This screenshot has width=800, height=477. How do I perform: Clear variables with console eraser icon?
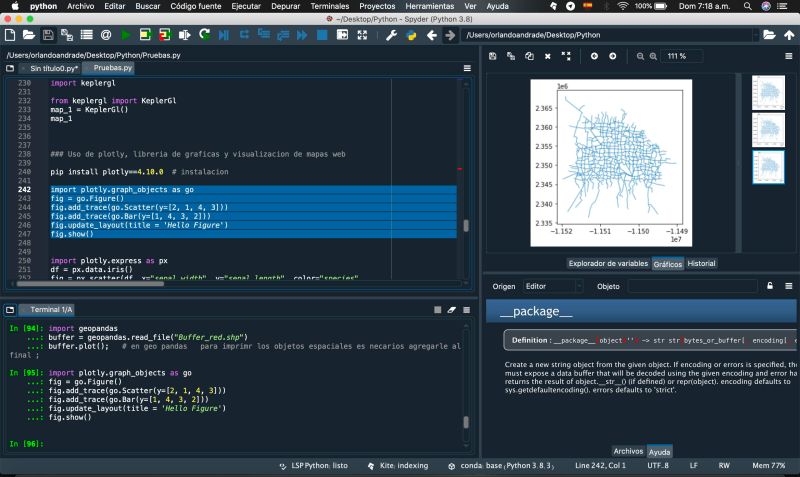tap(452, 310)
